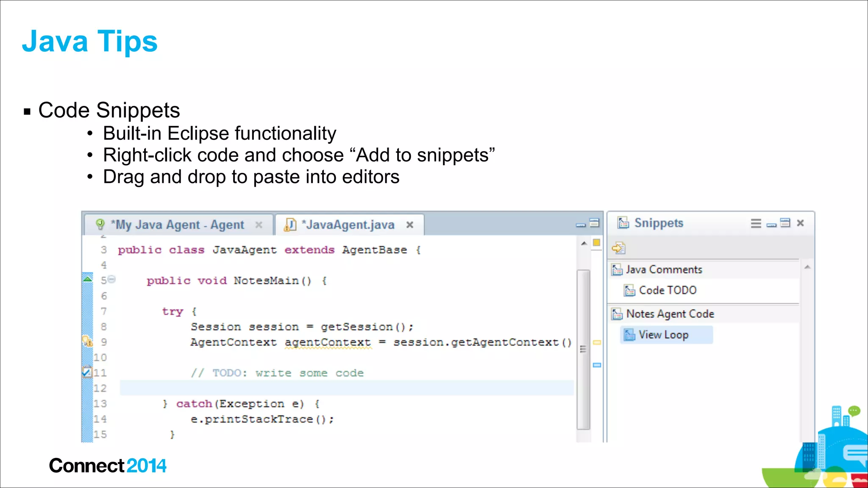Screen dimensions: 868x488
Task: Click the View Loop snippet icon
Action: coord(629,335)
